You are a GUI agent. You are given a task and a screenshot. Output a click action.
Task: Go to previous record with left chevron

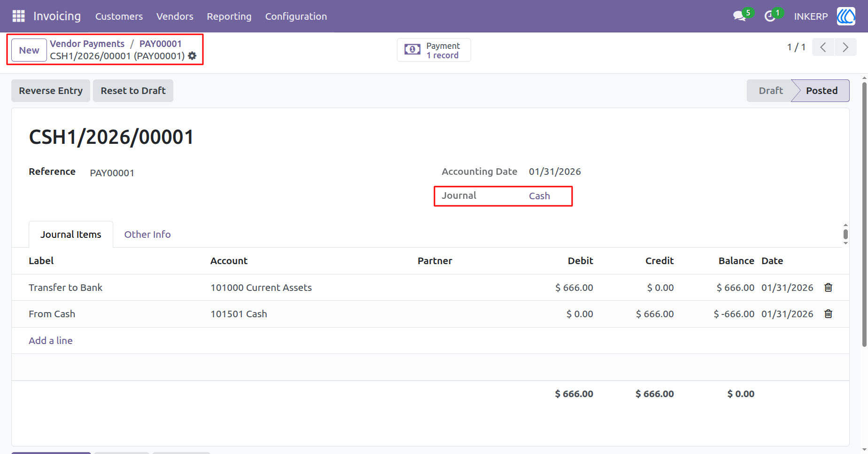pos(823,47)
